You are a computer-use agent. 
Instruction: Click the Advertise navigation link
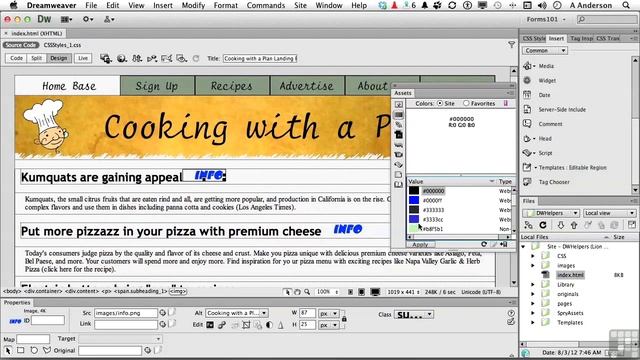[x=307, y=86]
